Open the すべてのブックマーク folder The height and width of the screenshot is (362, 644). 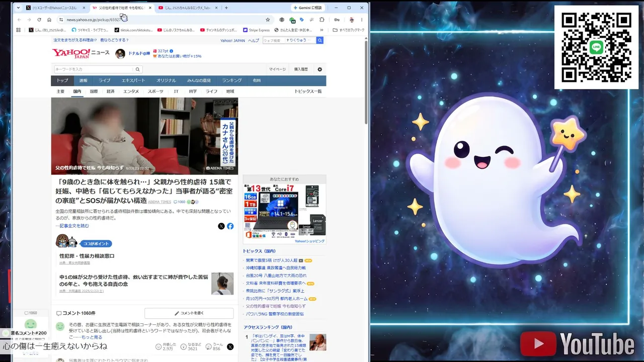[349, 30]
